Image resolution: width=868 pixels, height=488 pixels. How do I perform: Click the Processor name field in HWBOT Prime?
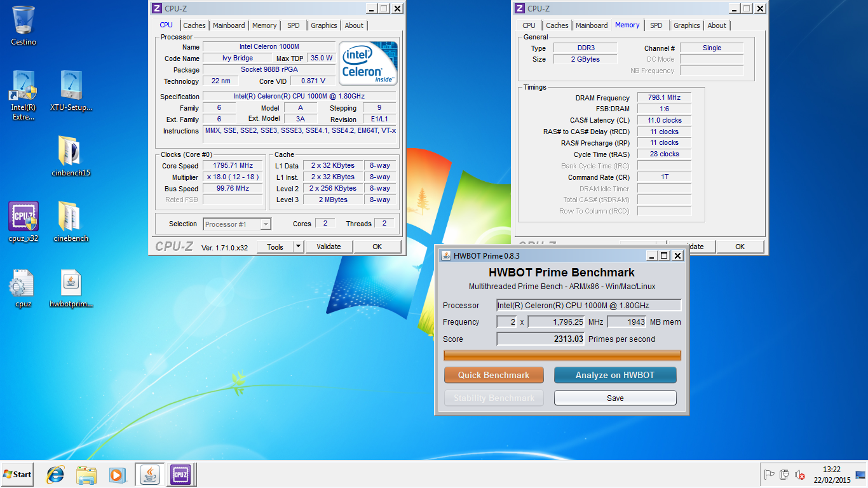[x=589, y=305]
